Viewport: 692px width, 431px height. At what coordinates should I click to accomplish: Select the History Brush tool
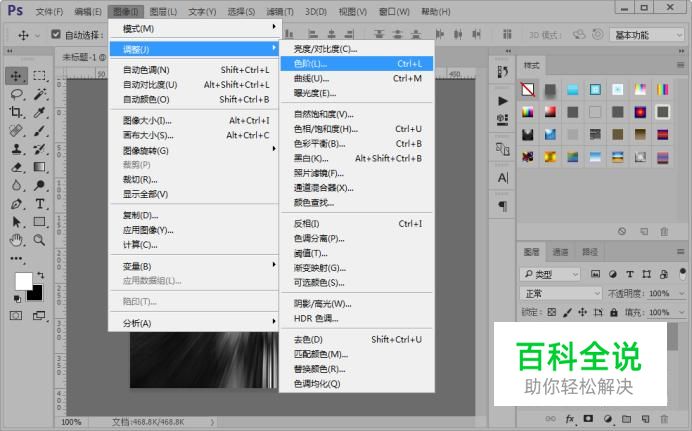point(40,149)
